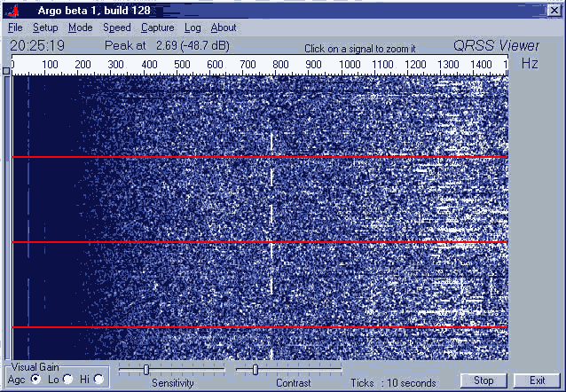Click the 'Ticks : 10 seconds' label
The width and height of the screenshot is (566, 392).
pos(393,382)
